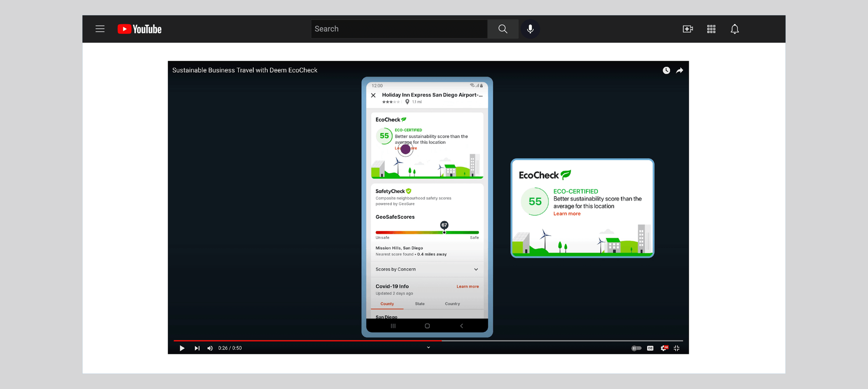Screen dimensions: 868x389
Task: Open Covid-19 Info Learn more link
Action: [467, 287]
